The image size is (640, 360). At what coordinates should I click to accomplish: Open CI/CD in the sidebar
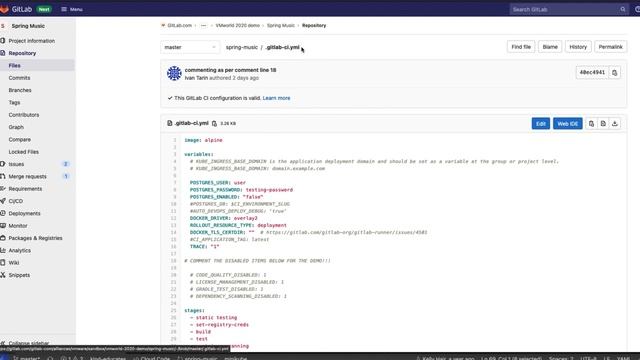(x=16, y=201)
